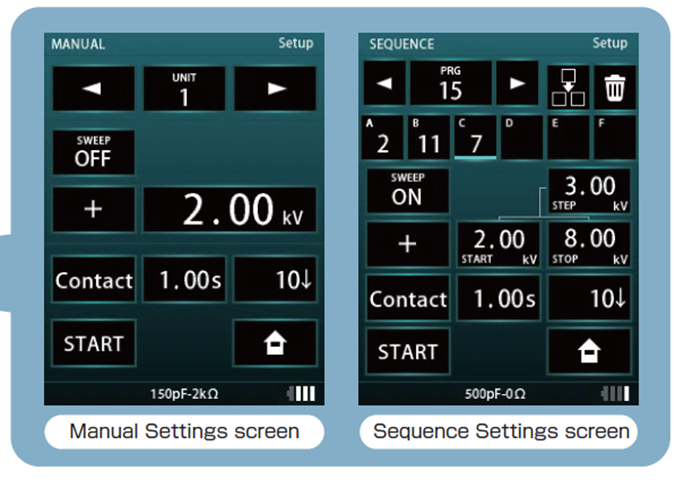Screen dimensions: 684x489
Task: Go to previous unit on Manual screen
Action: click(x=93, y=89)
